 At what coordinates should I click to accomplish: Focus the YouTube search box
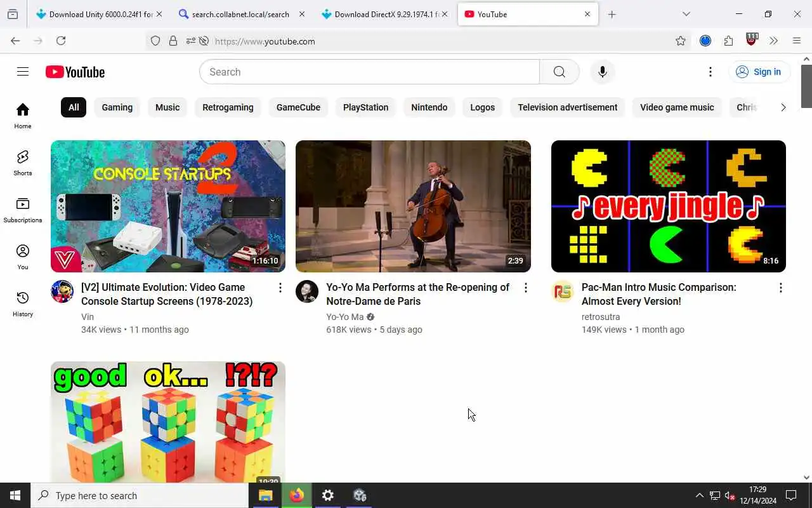369,72
